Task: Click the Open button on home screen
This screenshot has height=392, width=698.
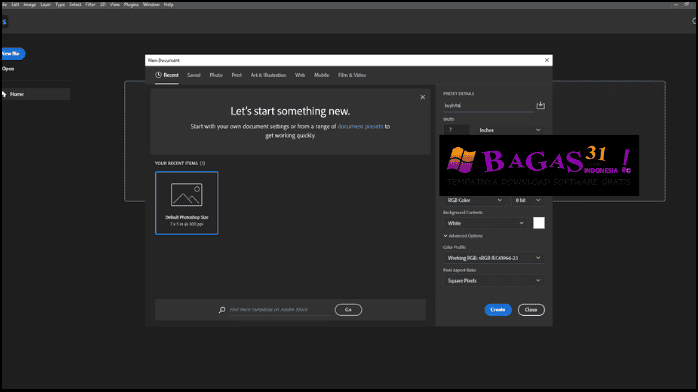Action: click(x=8, y=69)
